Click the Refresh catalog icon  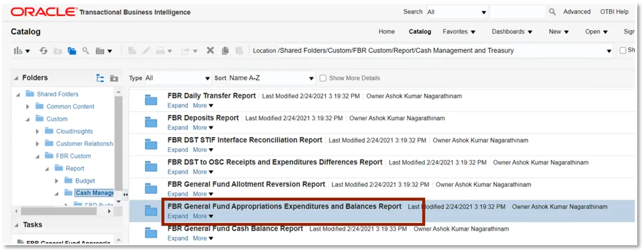coord(43,51)
